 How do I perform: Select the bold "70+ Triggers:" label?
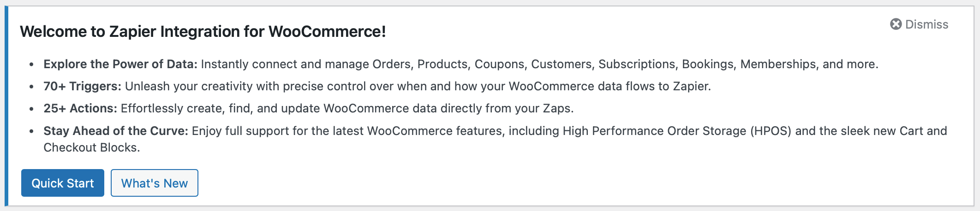[82, 86]
